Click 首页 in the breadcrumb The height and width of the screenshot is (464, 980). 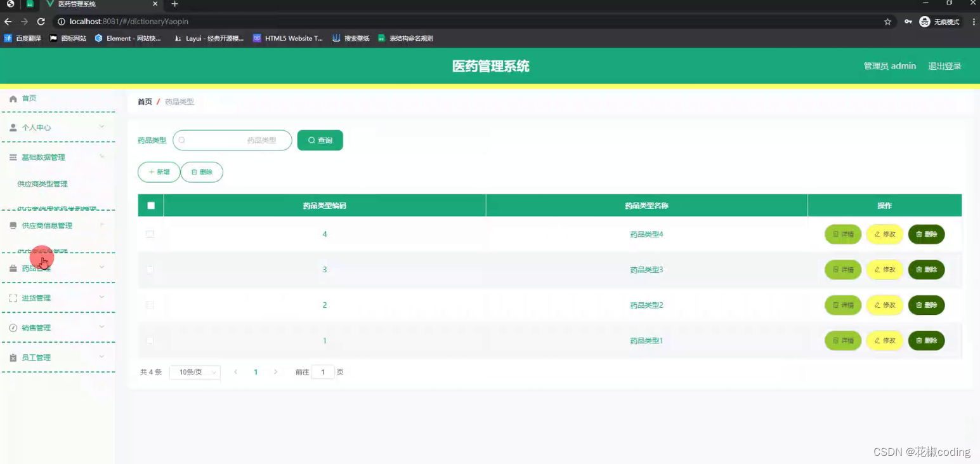click(145, 102)
